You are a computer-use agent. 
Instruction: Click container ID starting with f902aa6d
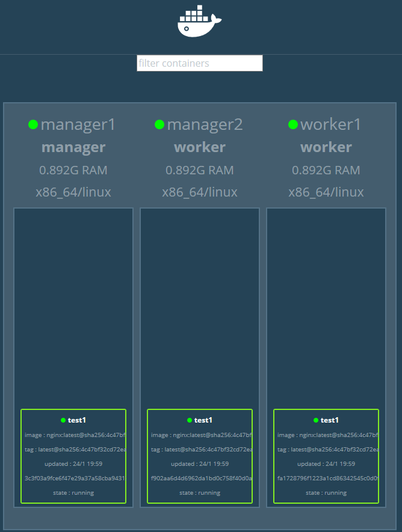pos(200,478)
